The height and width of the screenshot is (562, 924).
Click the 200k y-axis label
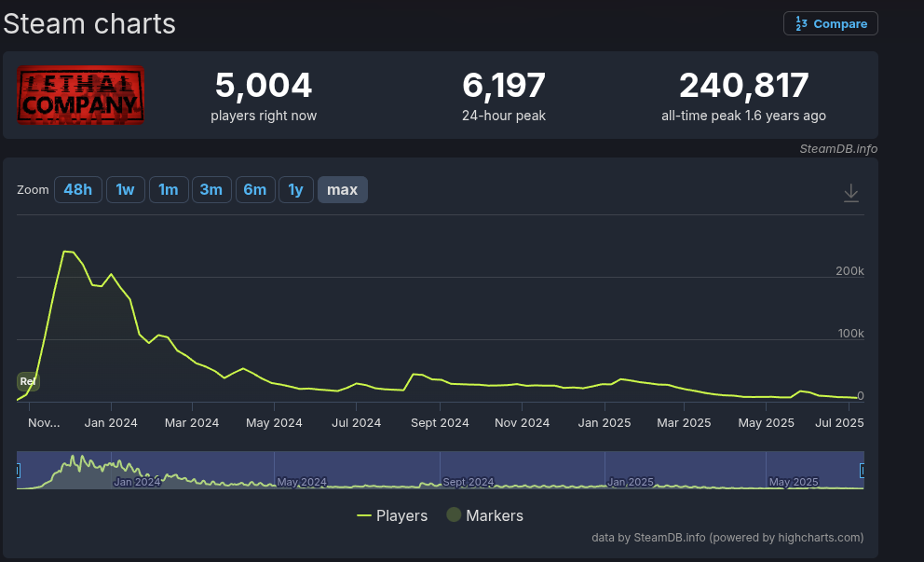[x=849, y=270]
